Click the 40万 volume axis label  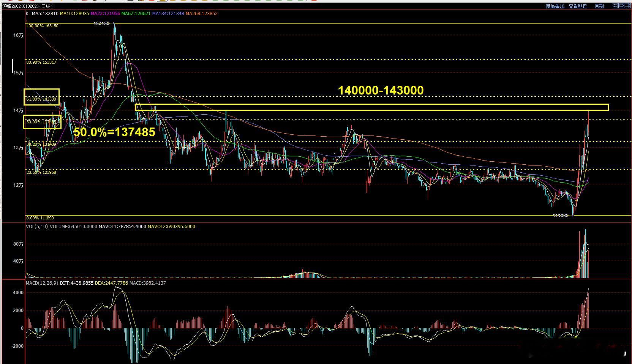click(x=18, y=261)
